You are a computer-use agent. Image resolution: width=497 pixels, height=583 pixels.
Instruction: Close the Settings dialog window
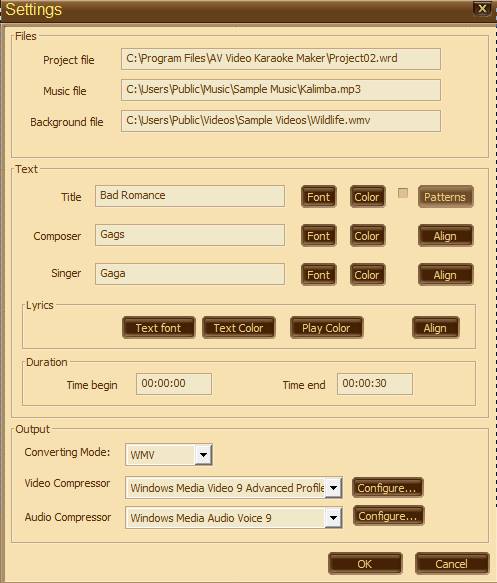[x=482, y=8]
